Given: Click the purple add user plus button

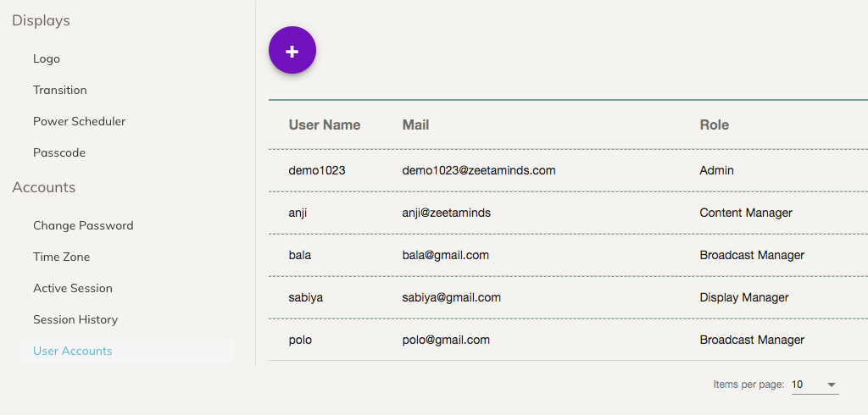Looking at the screenshot, I should point(292,50).
